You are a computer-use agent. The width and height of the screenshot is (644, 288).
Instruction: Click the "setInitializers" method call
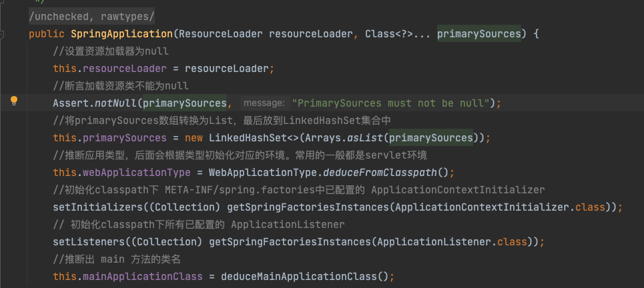tap(97, 207)
